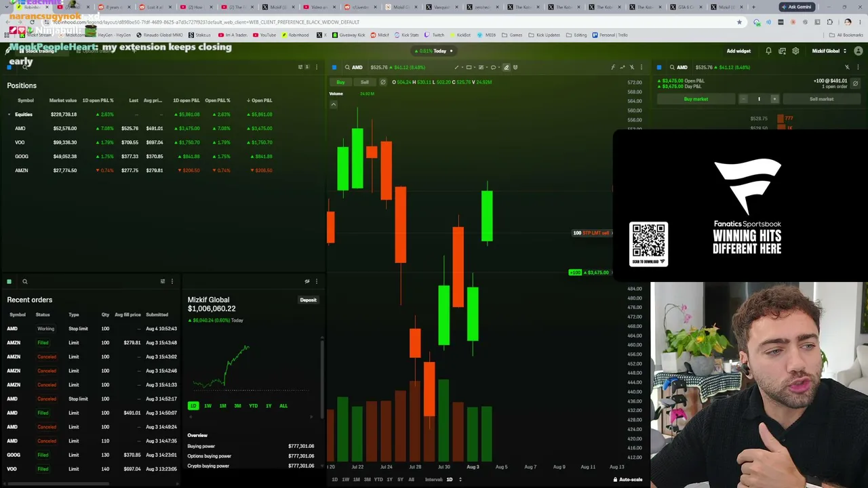This screenshot has height=488, width=868.
Task: Collapse the Equities group row
Action: tap(9, 115)
